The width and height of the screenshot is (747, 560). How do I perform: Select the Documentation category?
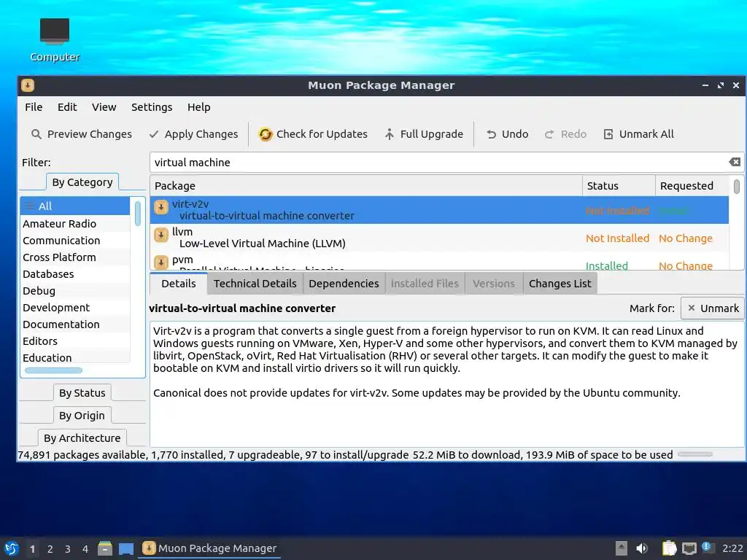[75, 324]
